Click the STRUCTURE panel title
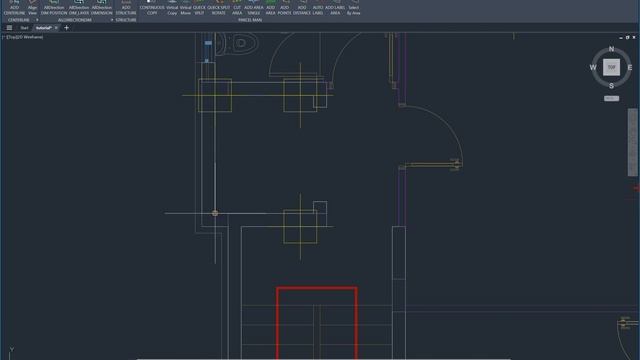This screenshot has height=360, width=640. (126, 20)
